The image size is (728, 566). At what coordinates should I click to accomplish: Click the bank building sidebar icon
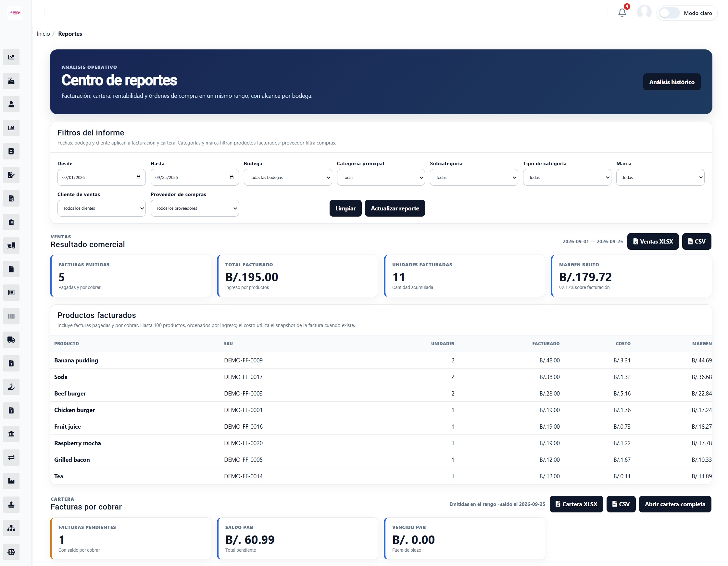11,434
